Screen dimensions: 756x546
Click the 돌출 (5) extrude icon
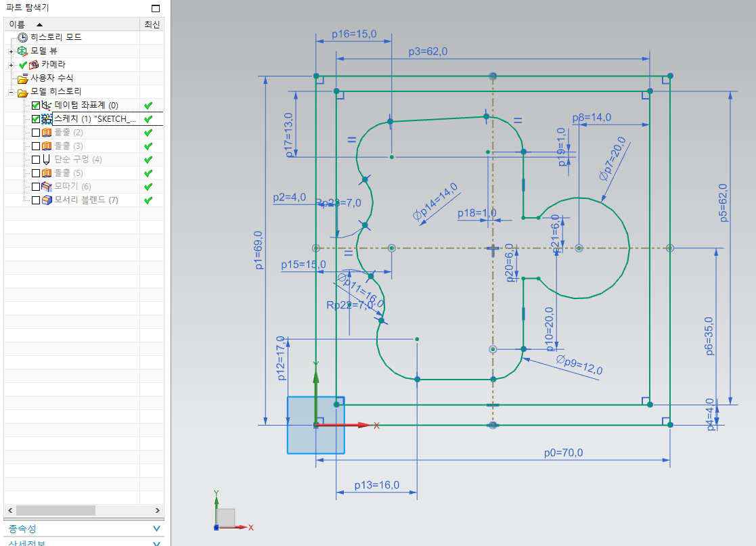pyautogui.click(x=47, y=173)
